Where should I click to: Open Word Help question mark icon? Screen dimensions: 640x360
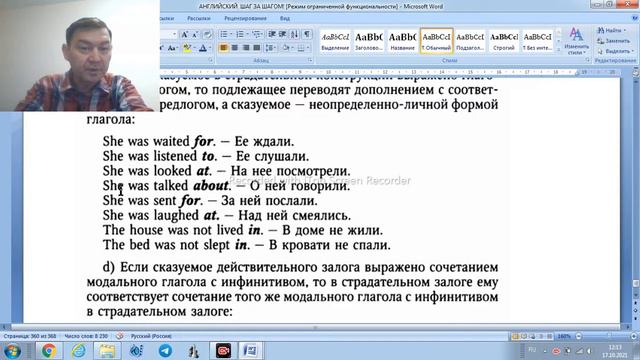tap(635, 18)
